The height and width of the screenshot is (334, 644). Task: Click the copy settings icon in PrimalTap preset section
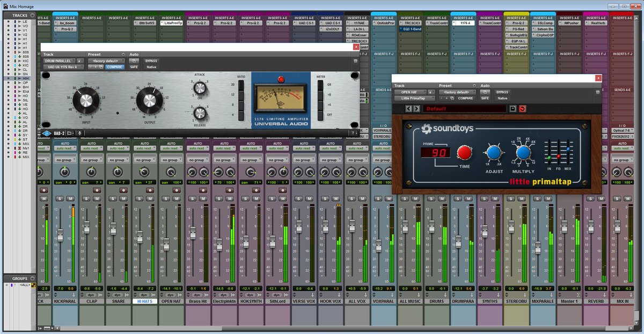coord(452,98)
